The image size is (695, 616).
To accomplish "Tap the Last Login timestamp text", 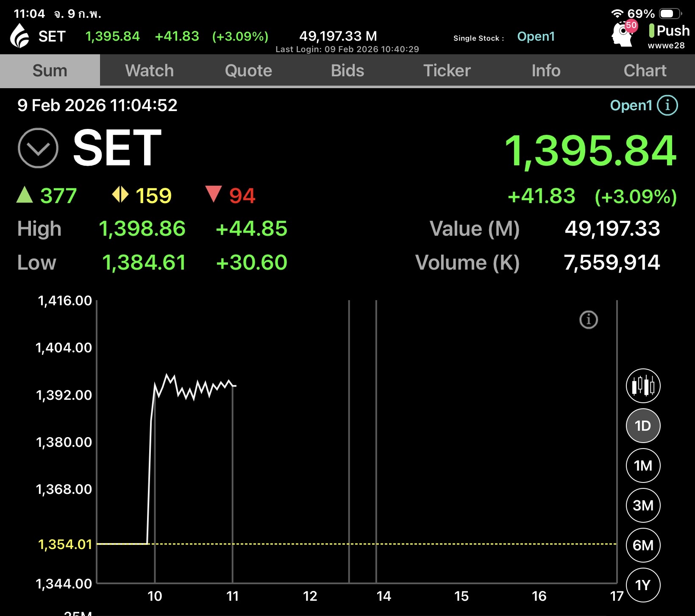I will coord(347,49).
